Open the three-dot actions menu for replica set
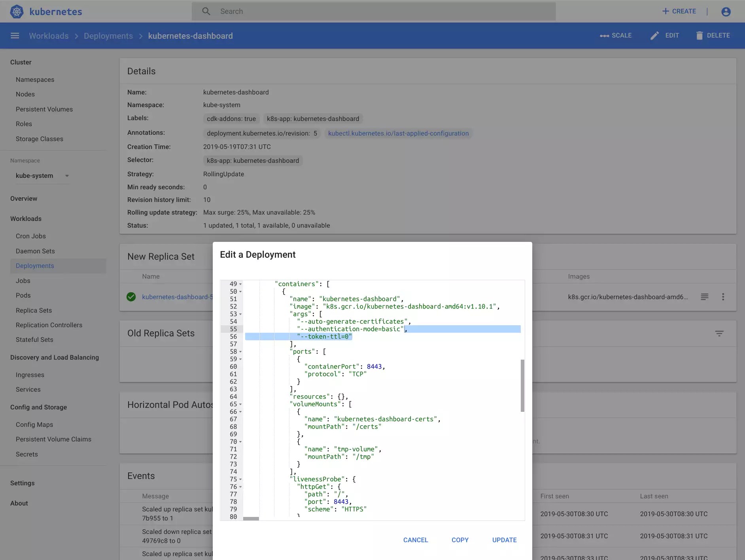 (723, 297)
